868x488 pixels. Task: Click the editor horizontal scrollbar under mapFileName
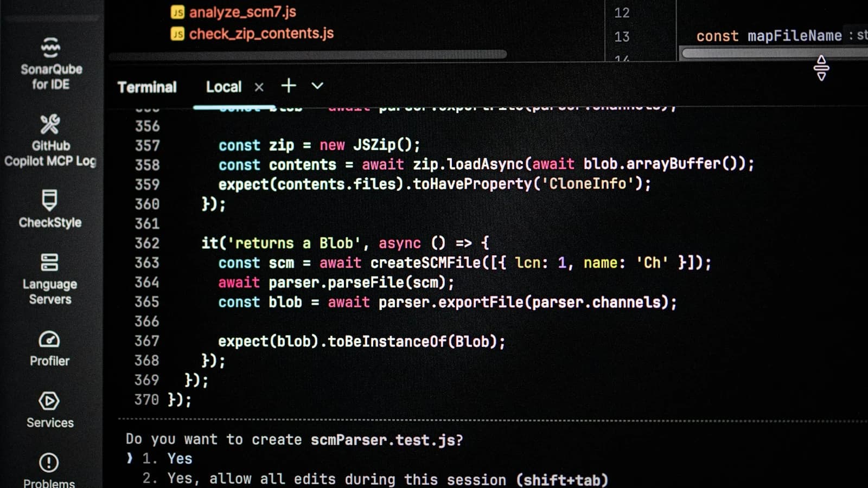pyautogui.click(x=775, y=53)
